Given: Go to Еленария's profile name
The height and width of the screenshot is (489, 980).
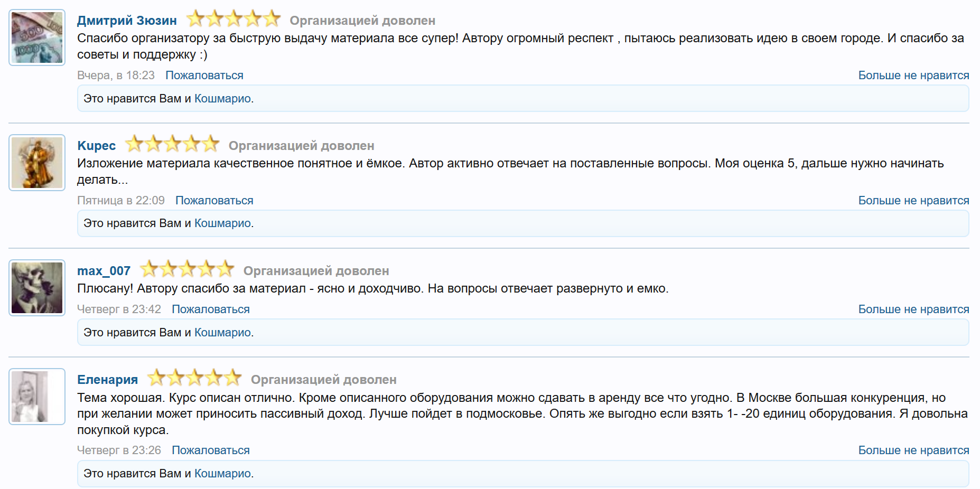Looking at the screenshot, I should point(107,380).
